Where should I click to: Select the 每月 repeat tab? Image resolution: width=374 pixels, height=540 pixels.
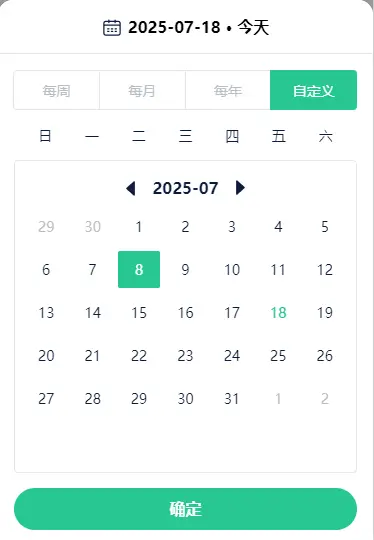click(142, 90)
